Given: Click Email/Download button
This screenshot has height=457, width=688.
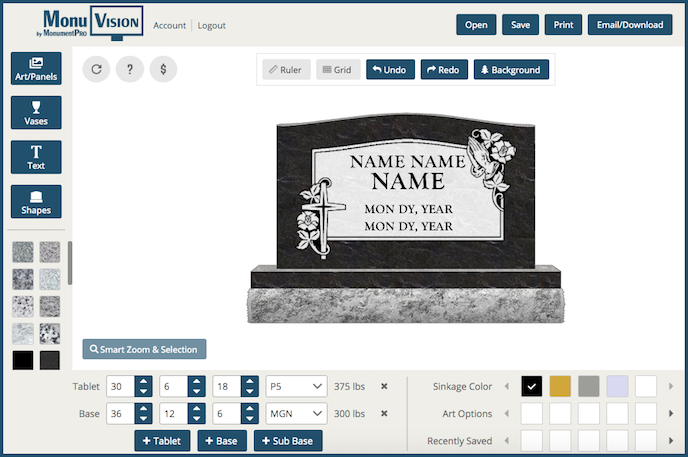Looking at the screenshot, I should coord(630,25).
